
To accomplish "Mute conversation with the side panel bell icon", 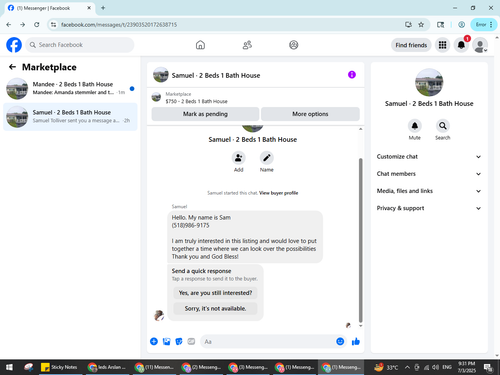I will [x=415, y=126].
